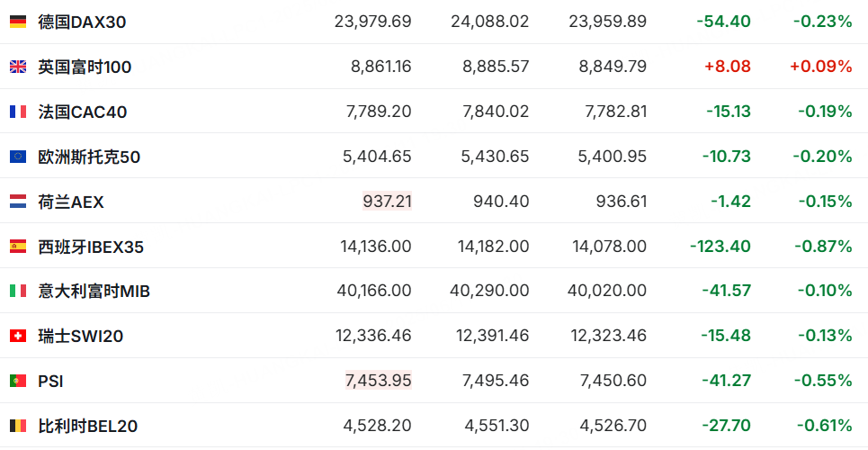868x450 pixels.
Task: Click the Belgian flag icon
Action: pyautogui.click(x=18, y=426)
